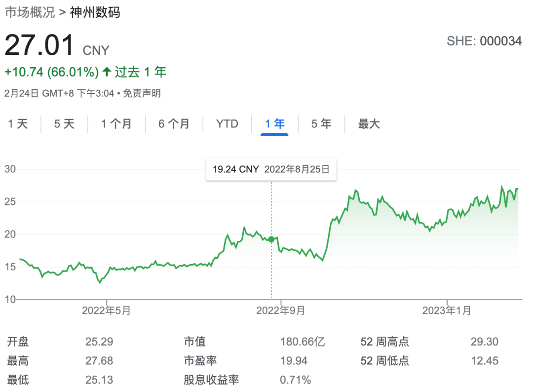Screen dimensions: 533x392
Task: Choose the 5 年 range tab
Action: coord(321,124)
